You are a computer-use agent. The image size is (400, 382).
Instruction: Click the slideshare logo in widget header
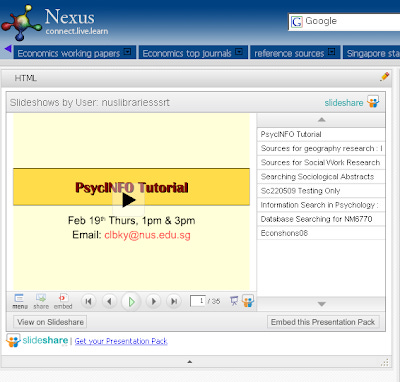(352, 102)
